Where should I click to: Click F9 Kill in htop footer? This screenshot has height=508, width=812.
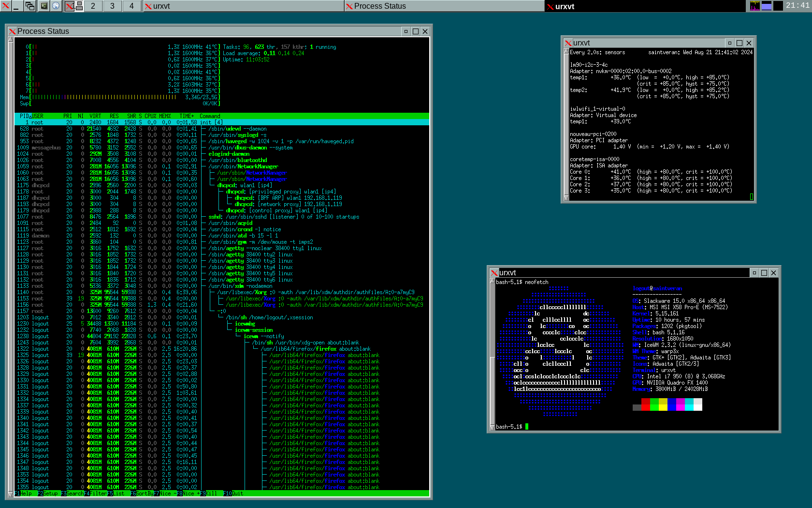click(209, 493)
